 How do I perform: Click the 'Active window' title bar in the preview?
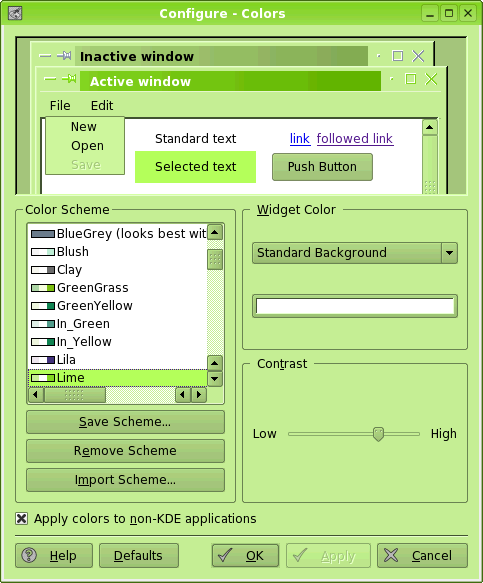coord(231,81)
